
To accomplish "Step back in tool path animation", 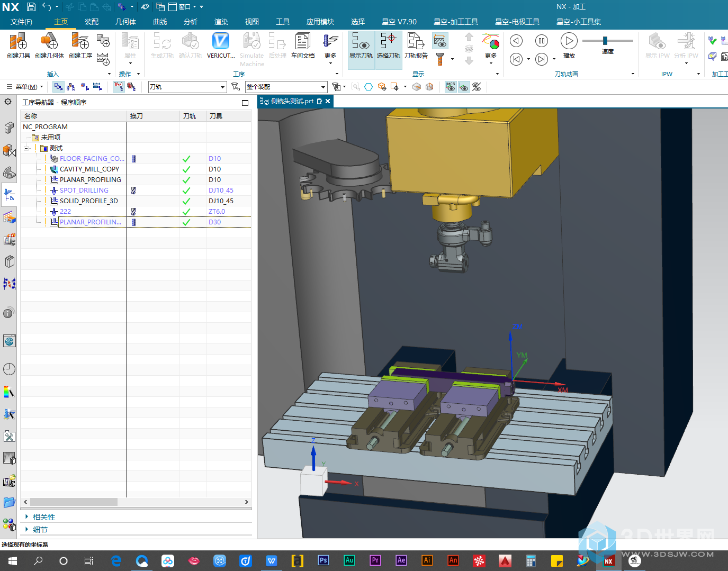I will pos(516,41).
